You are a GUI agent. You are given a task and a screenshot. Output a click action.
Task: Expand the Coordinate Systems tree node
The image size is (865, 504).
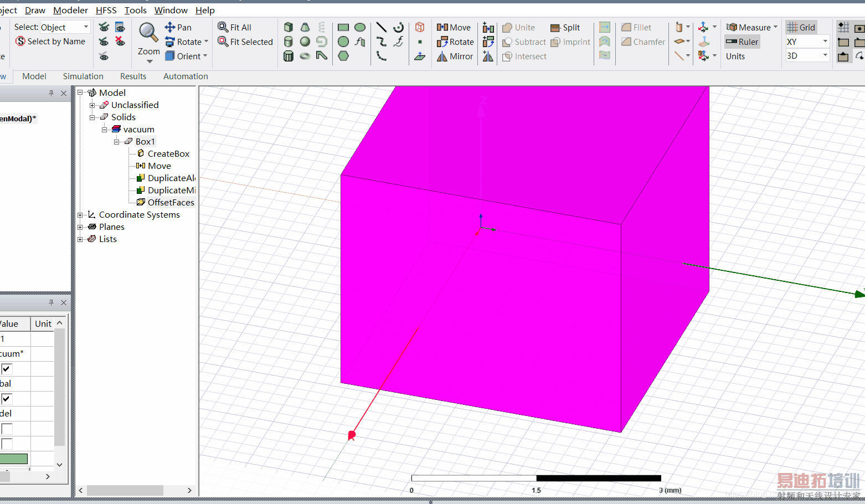pyautogui.click(x=80, y=215)
